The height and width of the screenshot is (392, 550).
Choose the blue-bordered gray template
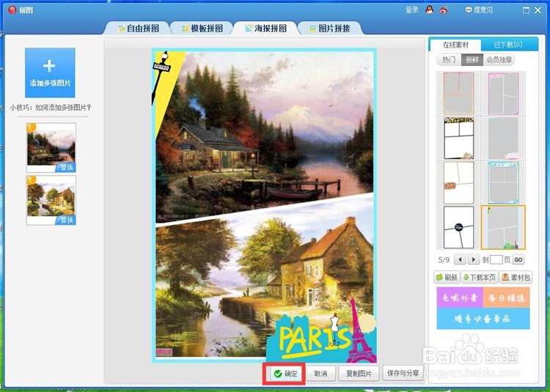pos(503,182)
